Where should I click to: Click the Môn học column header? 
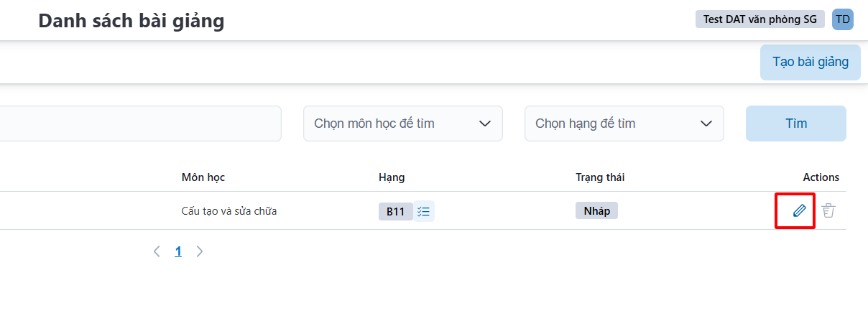(203, 177)
